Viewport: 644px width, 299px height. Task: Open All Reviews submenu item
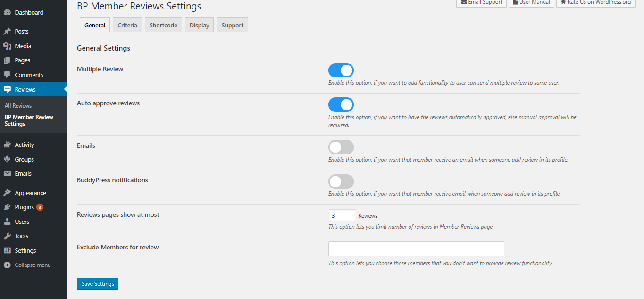pyautogui.click(x=18, y=106)
